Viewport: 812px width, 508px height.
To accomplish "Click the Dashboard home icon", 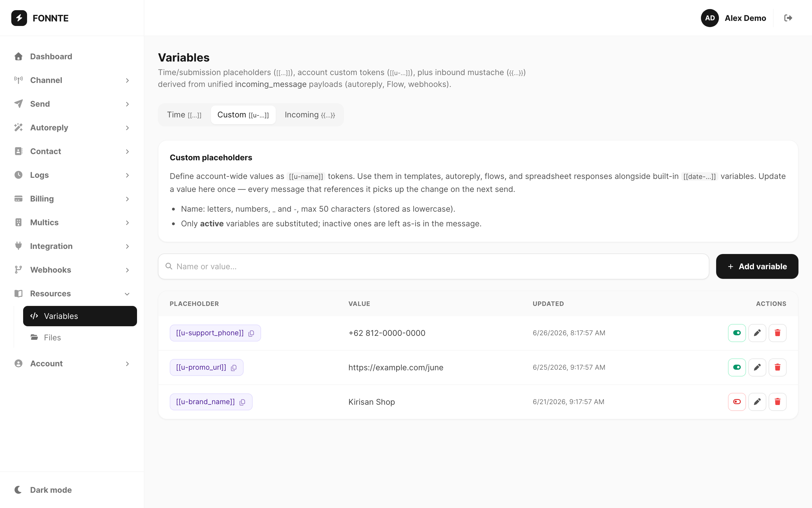I will [x=18, y=56].
